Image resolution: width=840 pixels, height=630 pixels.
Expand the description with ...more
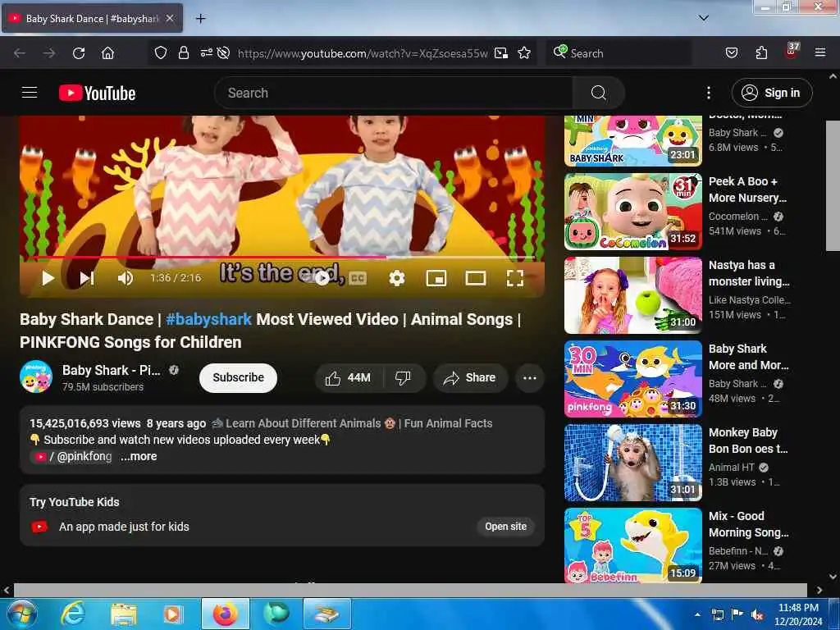click(139, 456)
